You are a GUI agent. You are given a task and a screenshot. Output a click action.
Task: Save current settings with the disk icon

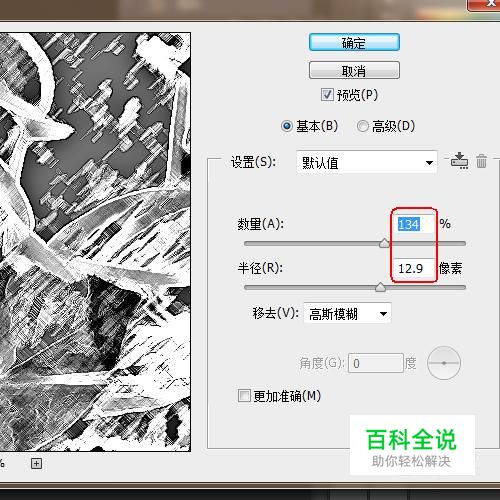coord(459,161)
